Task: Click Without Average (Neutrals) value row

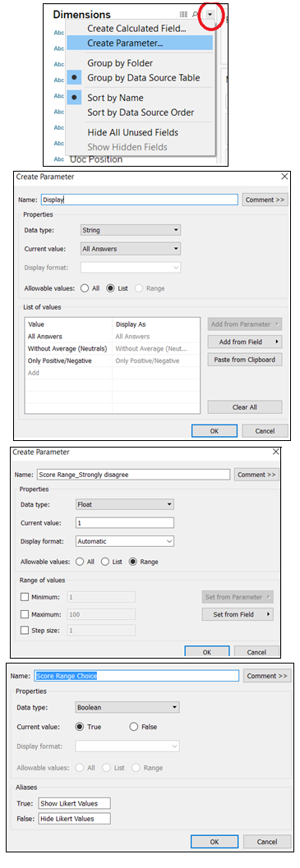Action: 112,349
